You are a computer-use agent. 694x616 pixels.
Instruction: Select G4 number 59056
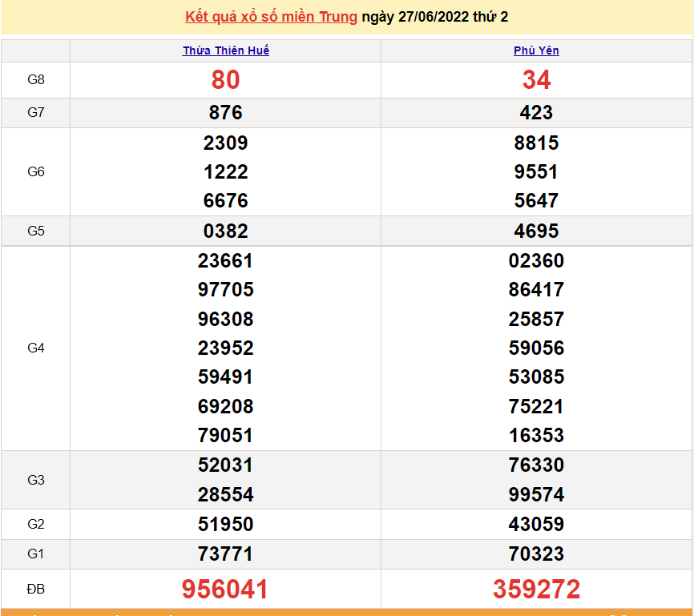(x=536, y=348)
